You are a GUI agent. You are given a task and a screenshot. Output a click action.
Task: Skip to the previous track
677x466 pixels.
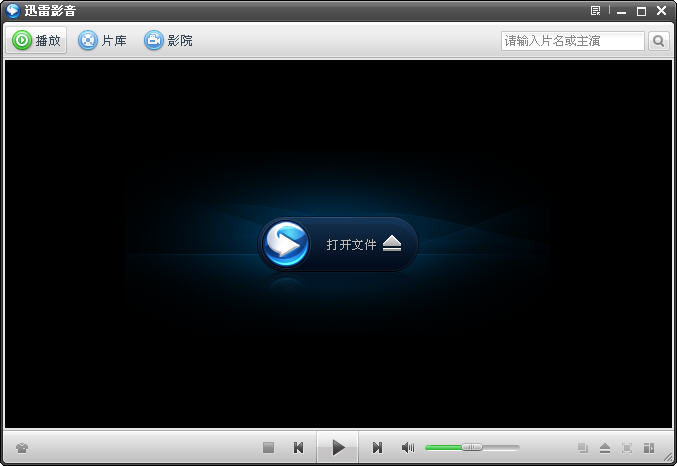pyautogui.click(x=298, y=447)
